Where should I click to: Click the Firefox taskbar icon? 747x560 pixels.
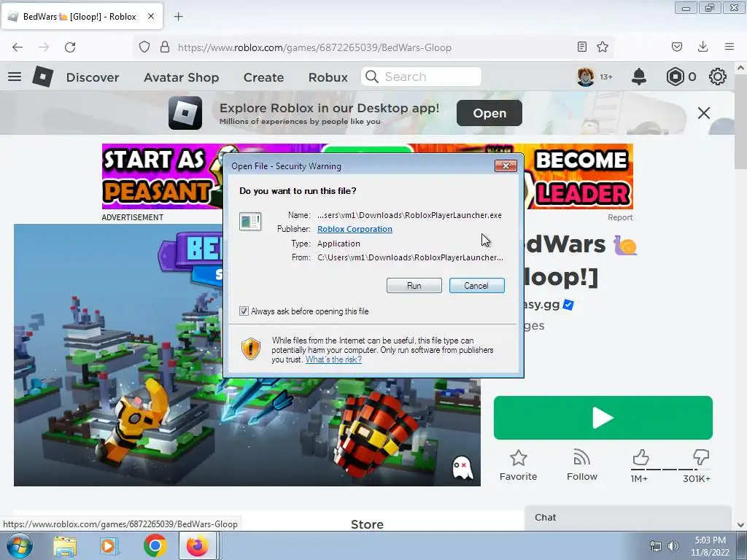pyautogui.click(x=198, y=545)
